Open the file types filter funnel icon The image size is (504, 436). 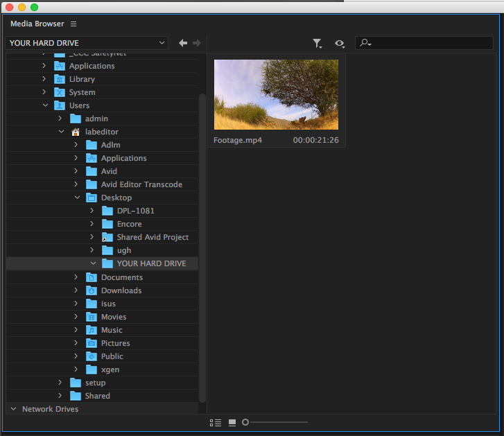coord(317,44)
